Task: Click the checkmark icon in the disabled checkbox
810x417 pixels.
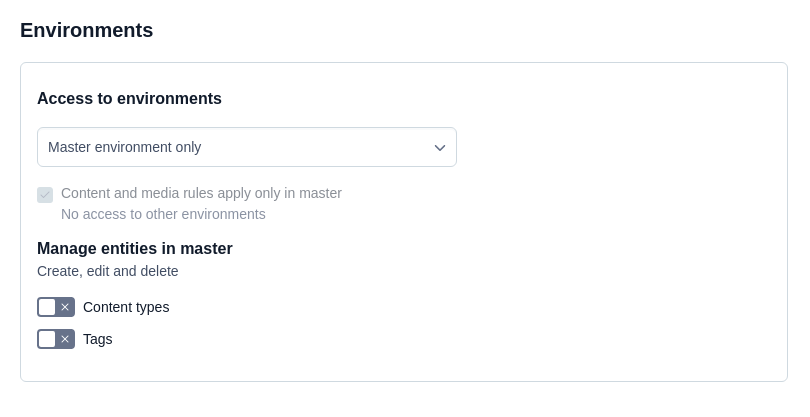Action: click(45, 195)
